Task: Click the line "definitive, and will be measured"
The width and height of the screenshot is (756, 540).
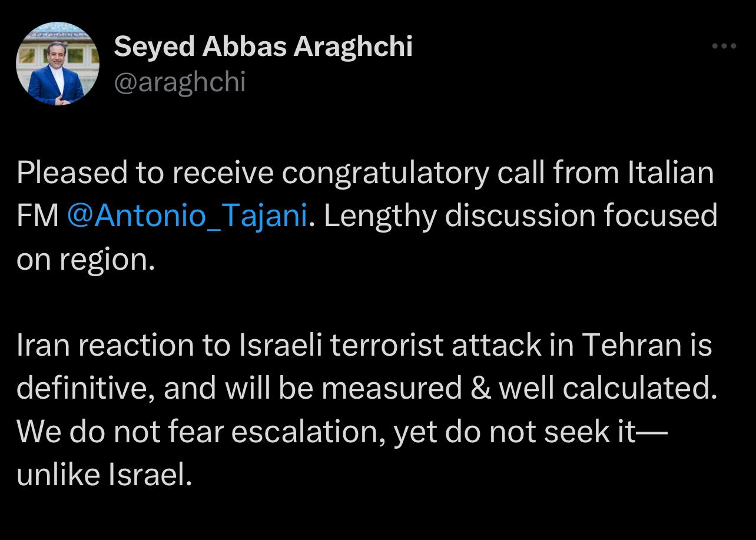Action: tap(367, 389)
